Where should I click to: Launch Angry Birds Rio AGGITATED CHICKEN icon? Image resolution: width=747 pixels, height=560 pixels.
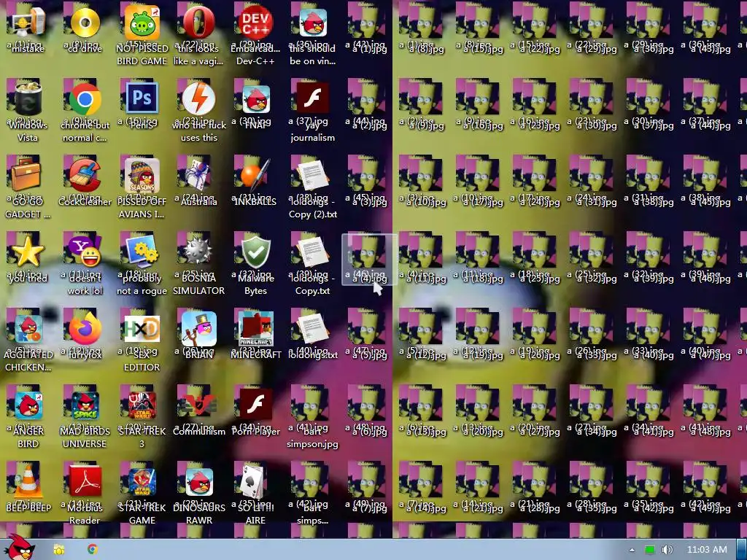(28, 329)
